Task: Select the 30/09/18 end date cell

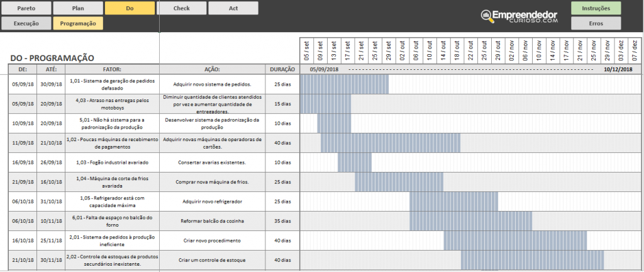Action: (51, 84)
